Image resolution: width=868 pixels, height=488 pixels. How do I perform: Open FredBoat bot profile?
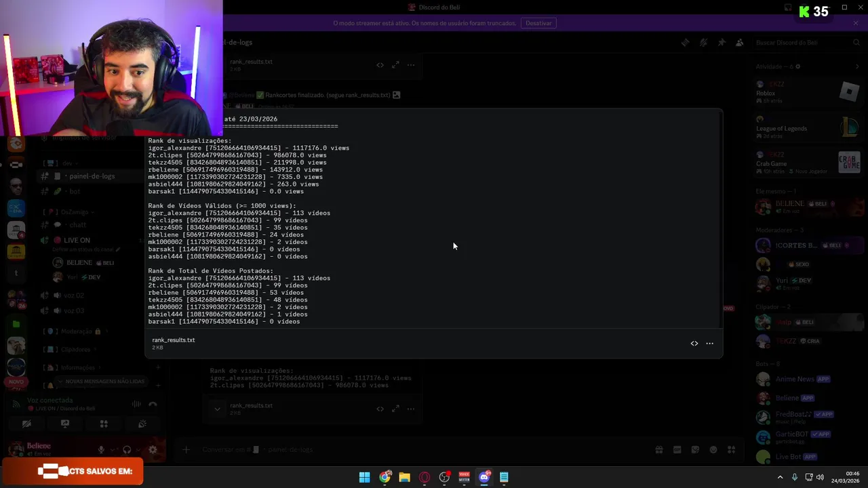pos(808,418)
